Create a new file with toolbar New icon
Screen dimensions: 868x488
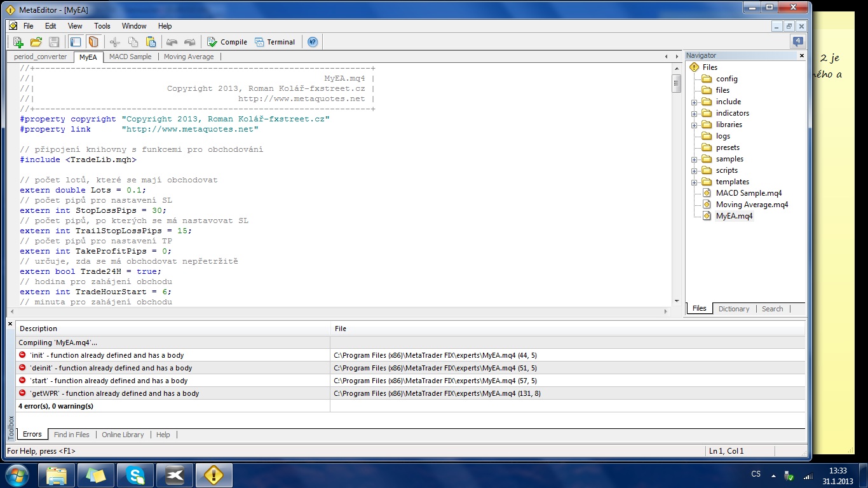pyautogui.click(x=18, y=42)
